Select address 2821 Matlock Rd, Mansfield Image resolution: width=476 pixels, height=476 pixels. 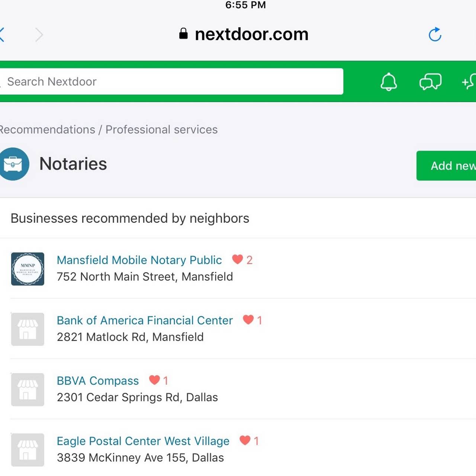[x=130, y=337]
